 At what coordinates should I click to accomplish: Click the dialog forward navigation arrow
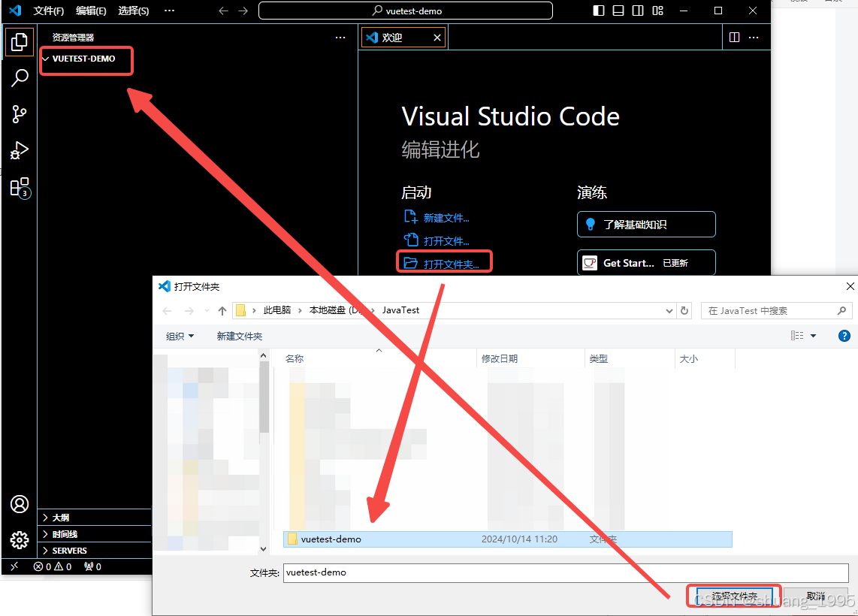(189, 311)
